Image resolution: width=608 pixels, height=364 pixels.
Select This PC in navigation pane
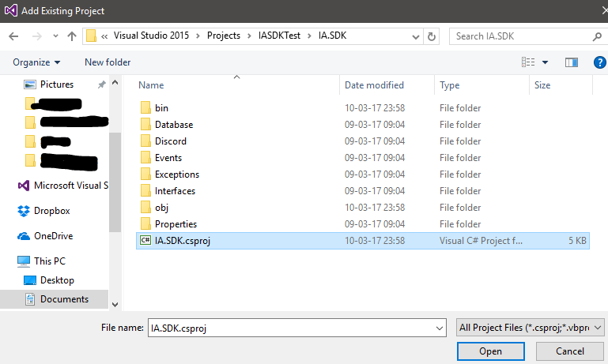[x=41, y=261]
